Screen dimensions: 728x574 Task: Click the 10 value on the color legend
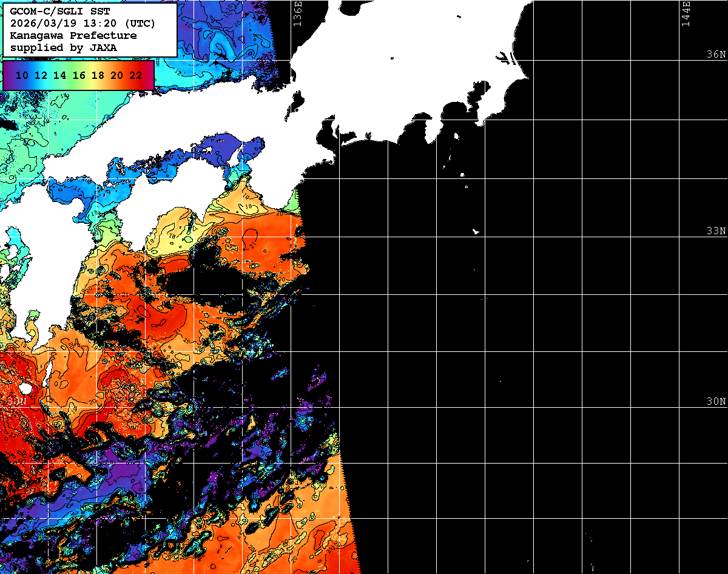click(x=22, y=75)
